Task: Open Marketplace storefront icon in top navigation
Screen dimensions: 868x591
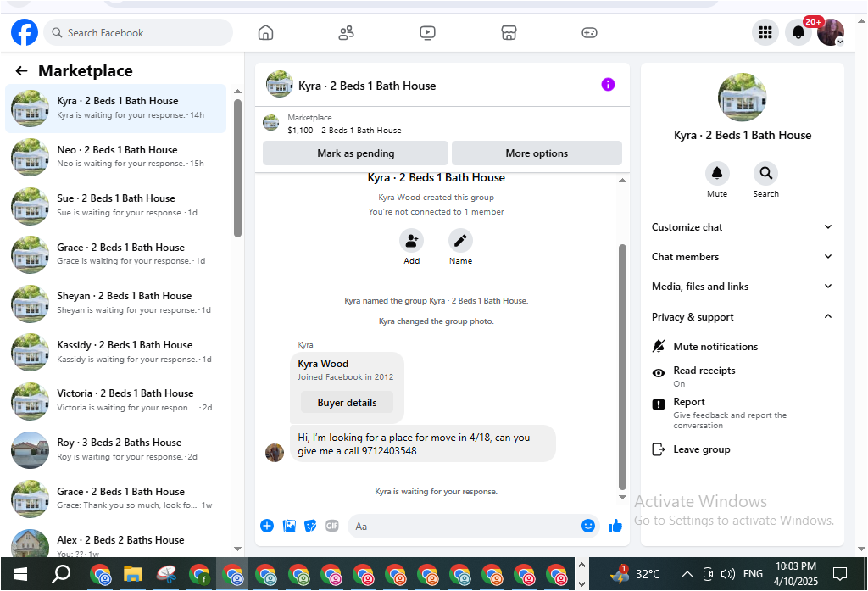Action: point(509,33)
